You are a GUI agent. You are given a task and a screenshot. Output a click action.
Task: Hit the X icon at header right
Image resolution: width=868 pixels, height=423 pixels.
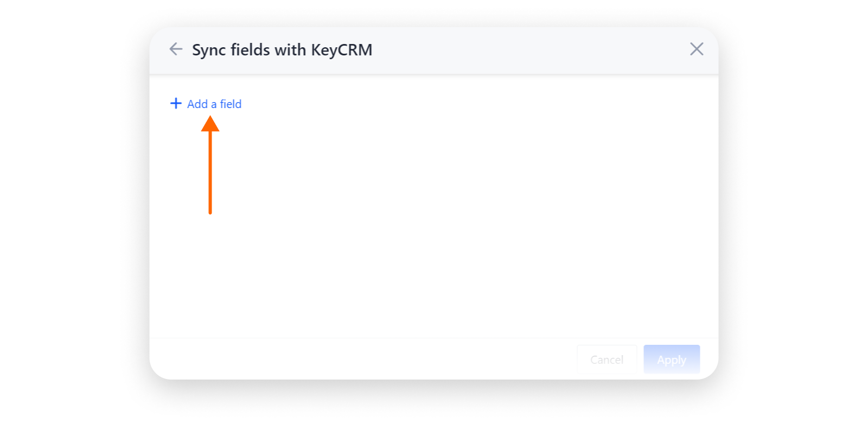click(697, 49)
